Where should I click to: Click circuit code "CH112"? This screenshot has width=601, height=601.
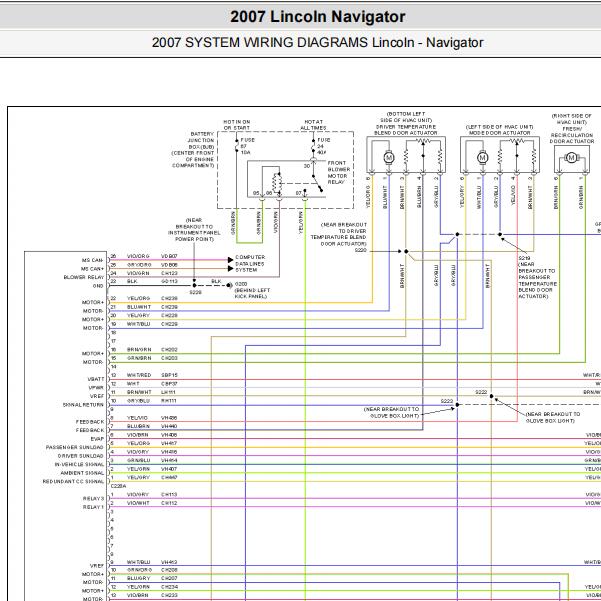pos(169,503)
